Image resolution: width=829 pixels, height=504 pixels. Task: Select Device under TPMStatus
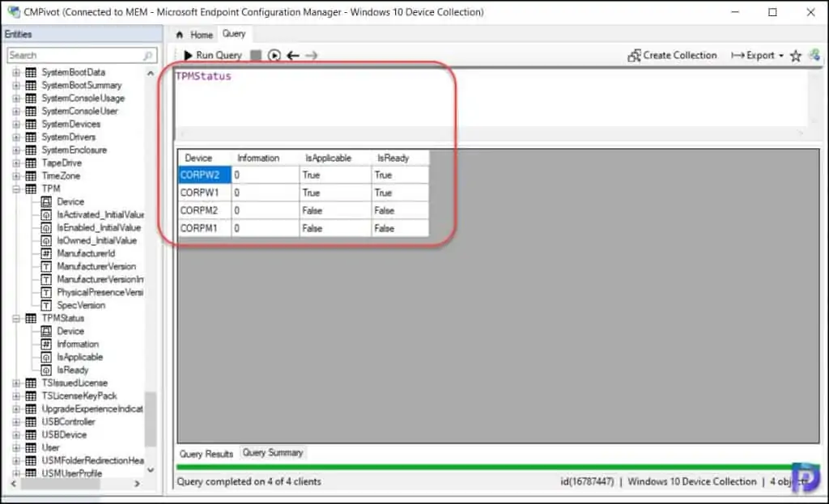pyautogui.click(x=70, y=331)
